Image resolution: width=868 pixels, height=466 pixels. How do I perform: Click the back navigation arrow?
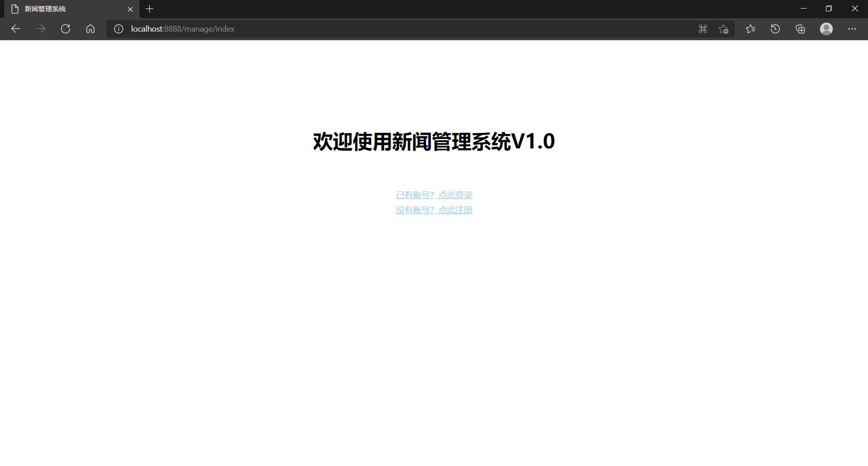pyautogui.click(x=16, y=29)
